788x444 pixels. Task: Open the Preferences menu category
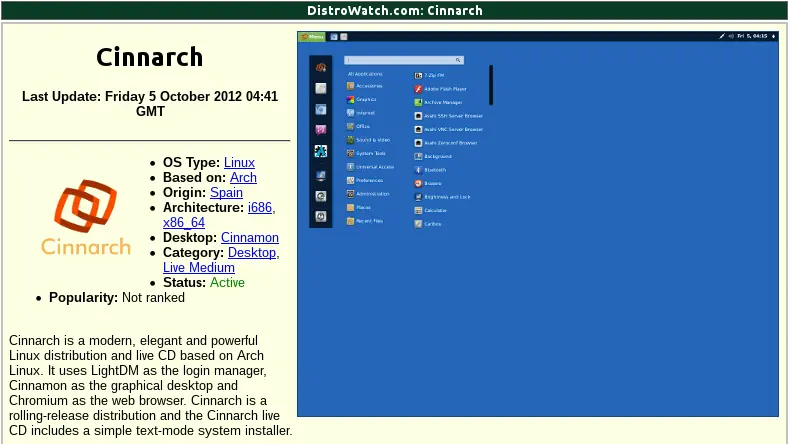(365, 180)
